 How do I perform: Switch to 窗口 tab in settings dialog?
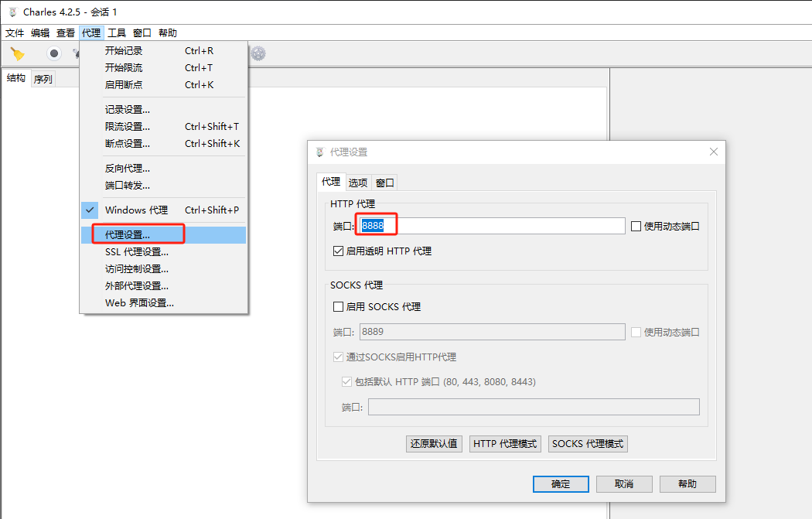(385, 183)
